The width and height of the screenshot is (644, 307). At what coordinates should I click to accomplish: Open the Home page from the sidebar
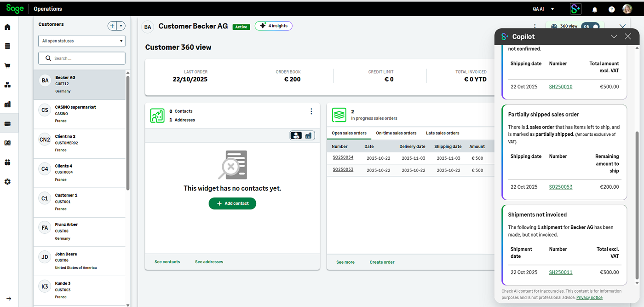pyautogui.click(x=7, y=27)
